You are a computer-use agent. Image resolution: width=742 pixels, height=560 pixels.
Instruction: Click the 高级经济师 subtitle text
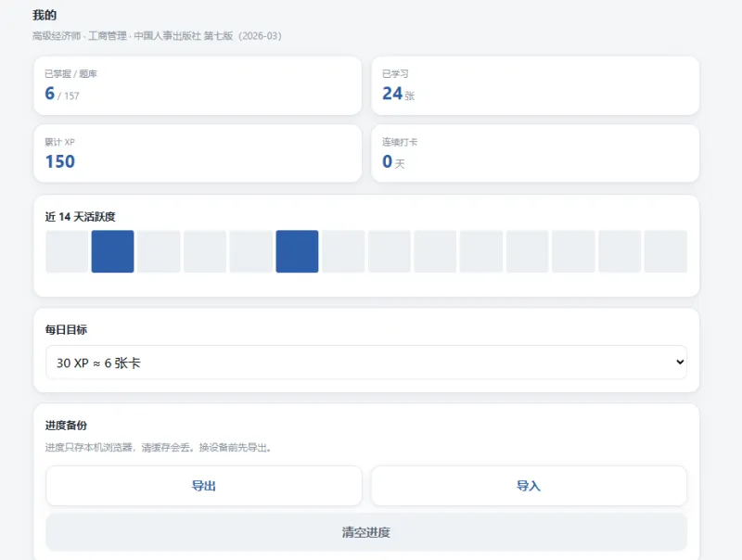pyautogui.click(x=157, y=36)
